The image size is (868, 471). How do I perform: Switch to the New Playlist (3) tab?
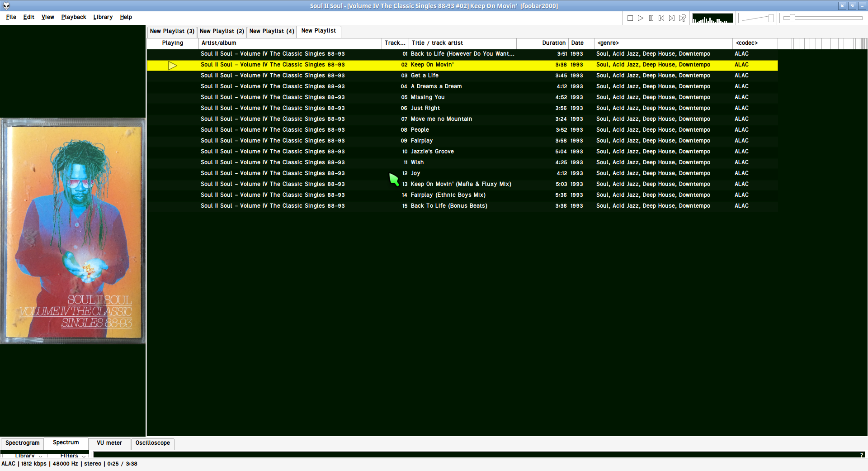click(172, 31)
